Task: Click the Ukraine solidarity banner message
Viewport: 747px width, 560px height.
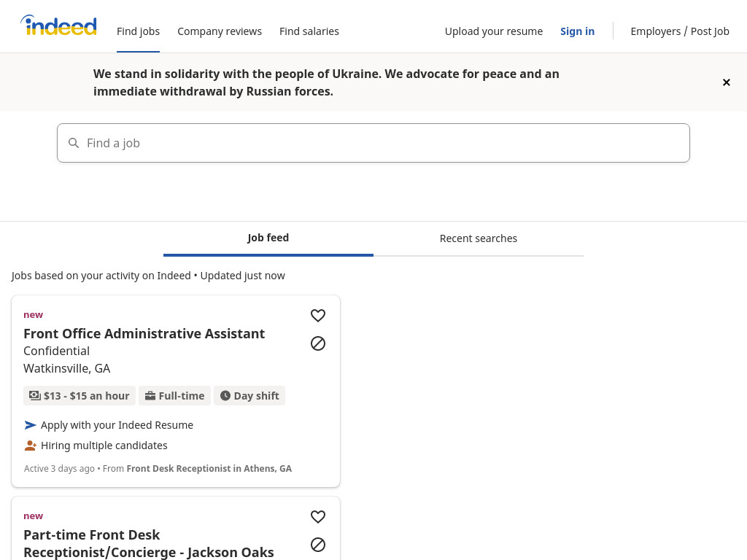Action: 326,82
